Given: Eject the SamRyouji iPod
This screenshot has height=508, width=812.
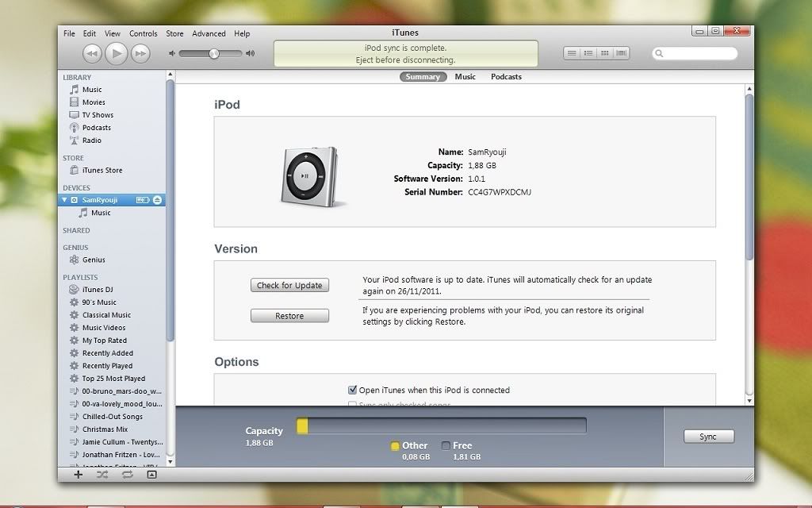Looking at the screenshot, I should 158,200.
